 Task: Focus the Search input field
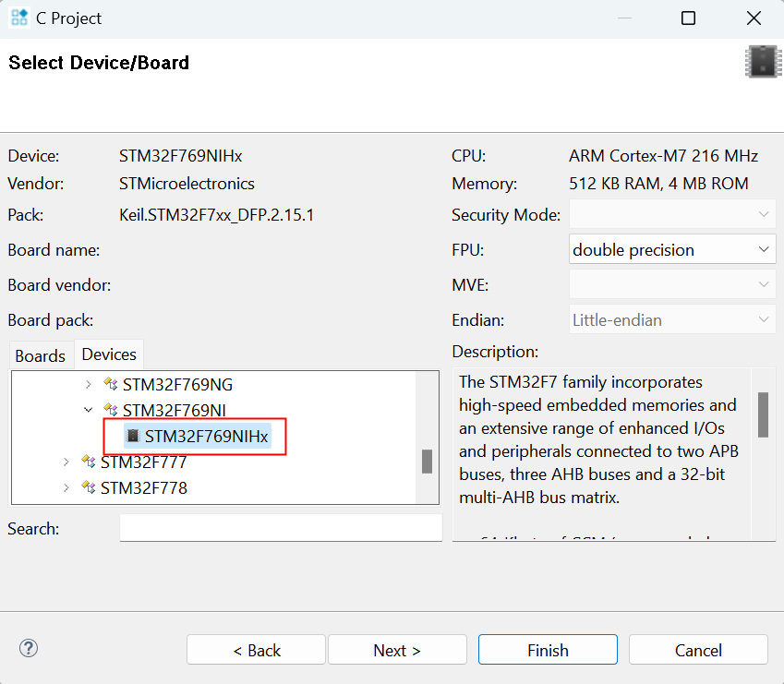281,529
